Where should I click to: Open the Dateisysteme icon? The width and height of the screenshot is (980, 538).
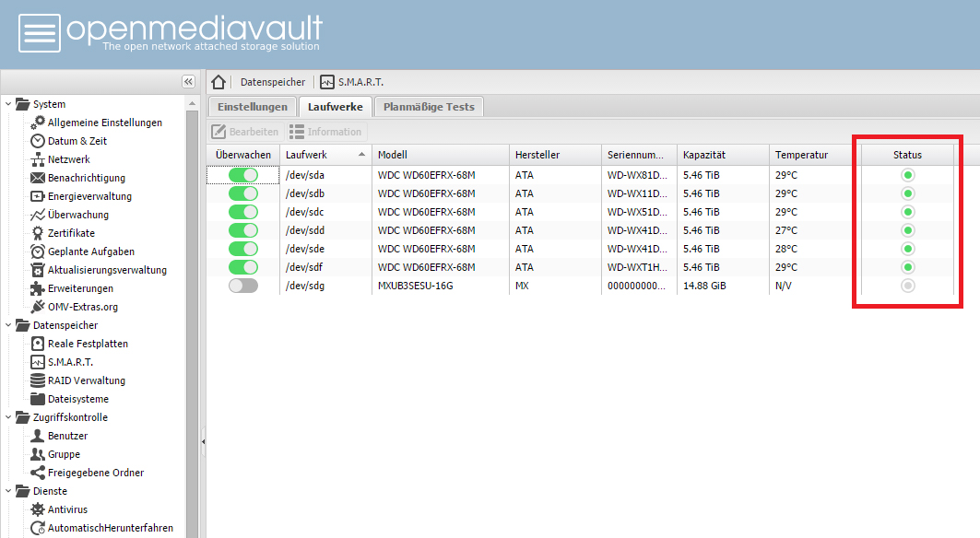pyautogui.click(x=38, y=399)
